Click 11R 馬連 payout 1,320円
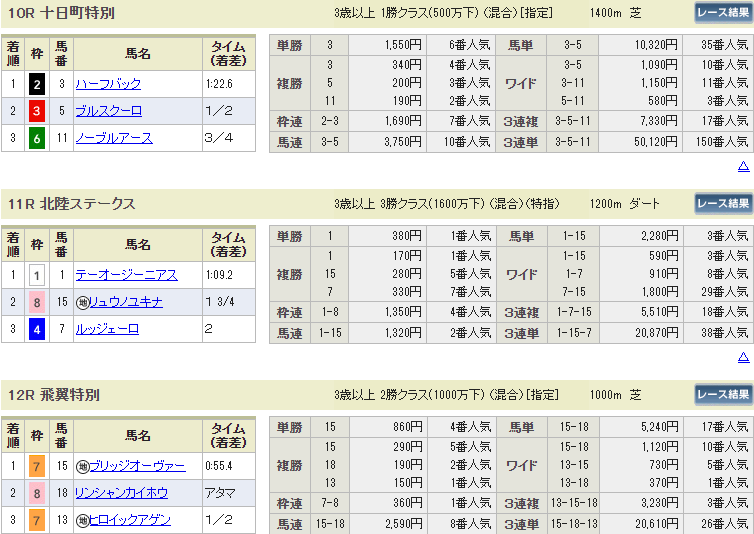This screenshot has width=754, height=534. click(x=403, y=333)
